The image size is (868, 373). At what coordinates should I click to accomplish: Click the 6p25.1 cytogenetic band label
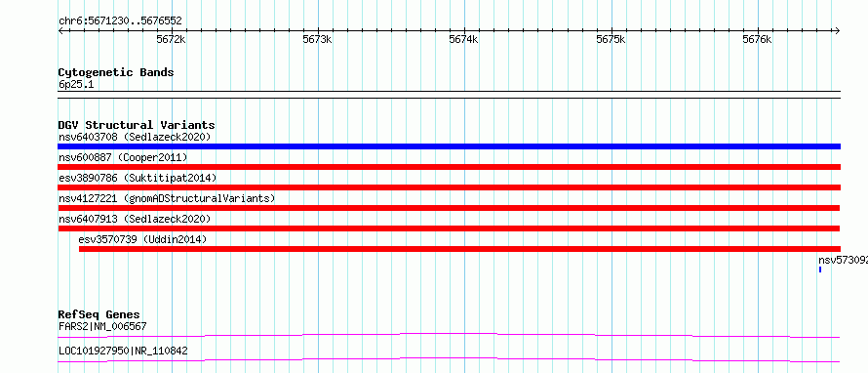[76, 84]
